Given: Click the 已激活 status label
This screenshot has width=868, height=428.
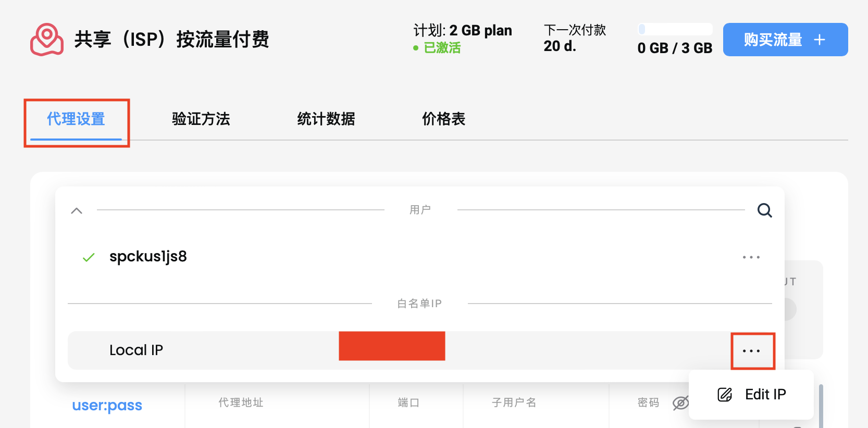Looking at the screenshot, I should (442, 48).
